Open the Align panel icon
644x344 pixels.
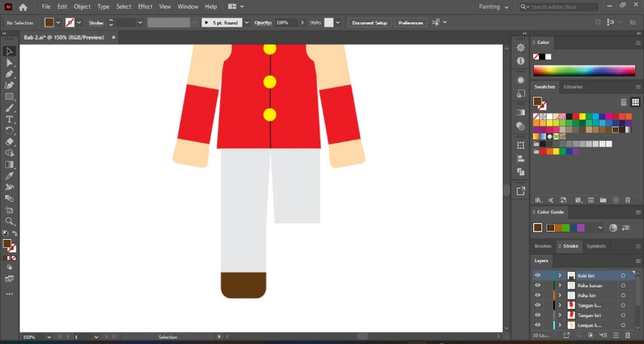tap(521, 159)
